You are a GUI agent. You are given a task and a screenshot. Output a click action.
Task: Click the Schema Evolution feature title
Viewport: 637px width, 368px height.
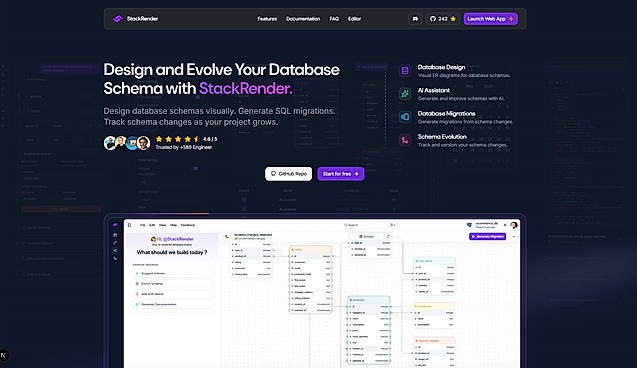pos(442,136)
